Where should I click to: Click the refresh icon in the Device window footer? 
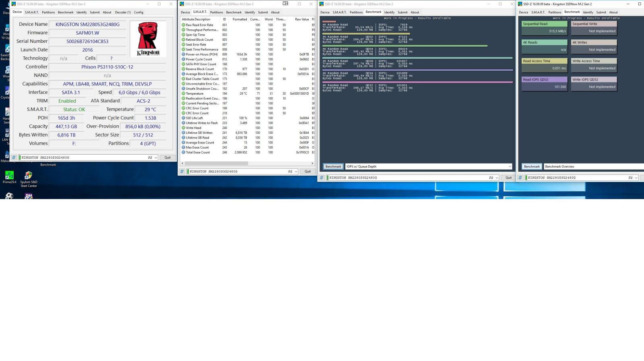pos(14,158)
